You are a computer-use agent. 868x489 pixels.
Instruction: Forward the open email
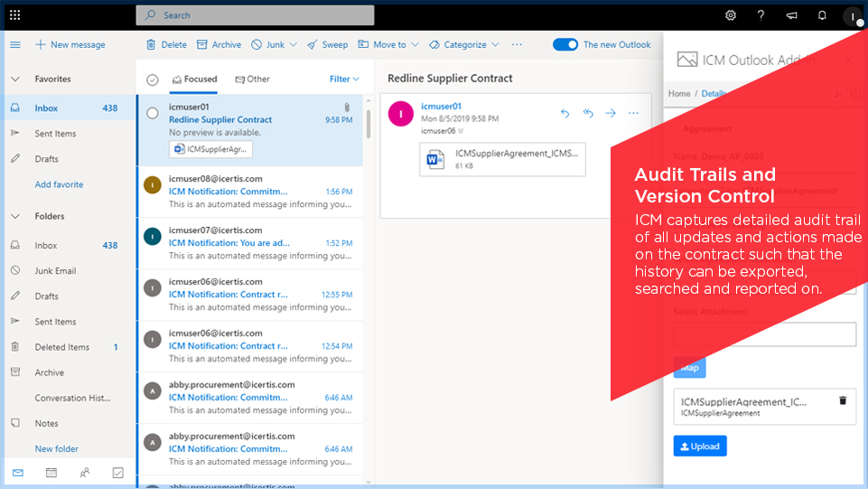click(x=611, y=114)
